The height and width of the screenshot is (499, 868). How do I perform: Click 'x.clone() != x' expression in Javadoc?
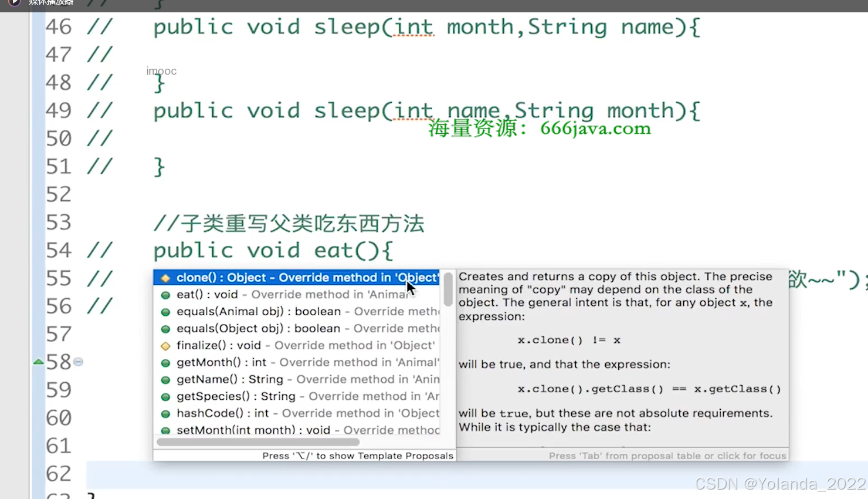point(569,340)
